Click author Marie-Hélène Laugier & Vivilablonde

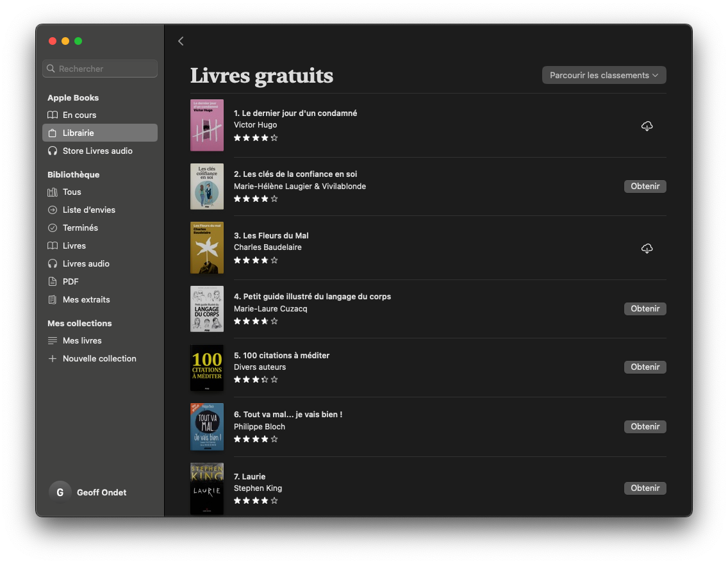point(300,186)
